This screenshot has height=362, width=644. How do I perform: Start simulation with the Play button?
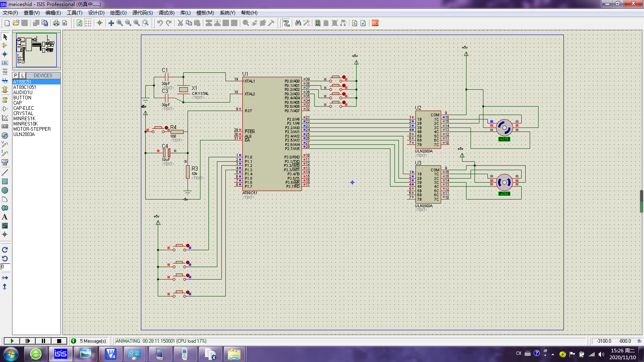pos(12,341)
